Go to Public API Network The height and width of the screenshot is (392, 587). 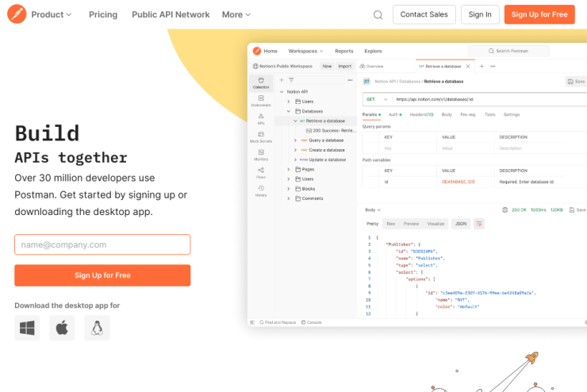[171, 14]
